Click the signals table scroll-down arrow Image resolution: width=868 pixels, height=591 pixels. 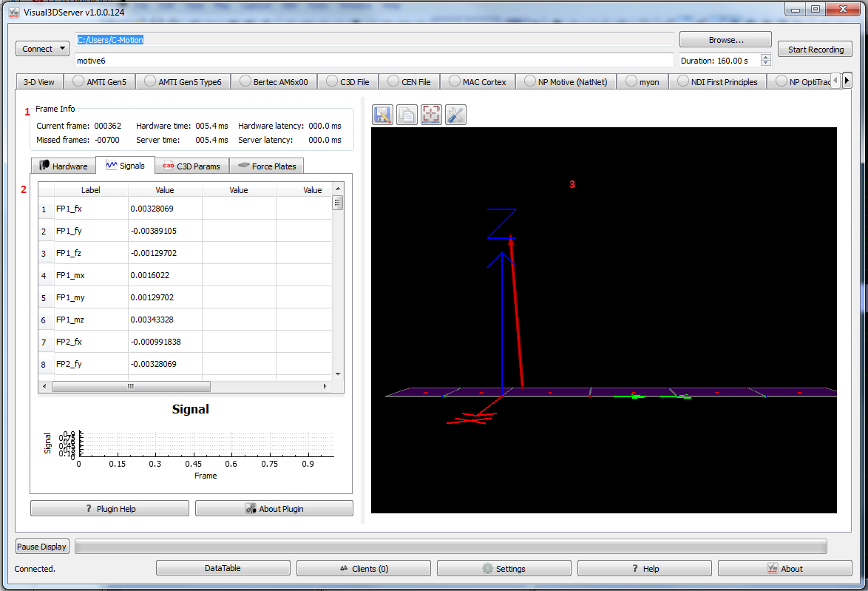(338, 374)
